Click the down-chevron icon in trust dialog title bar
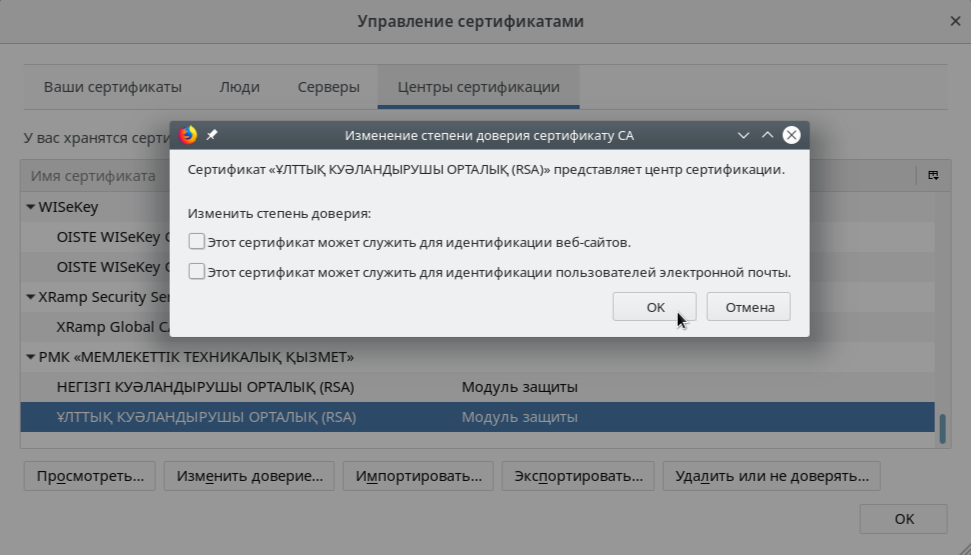This screenshot has width=971, height=555. click(744, 135)
